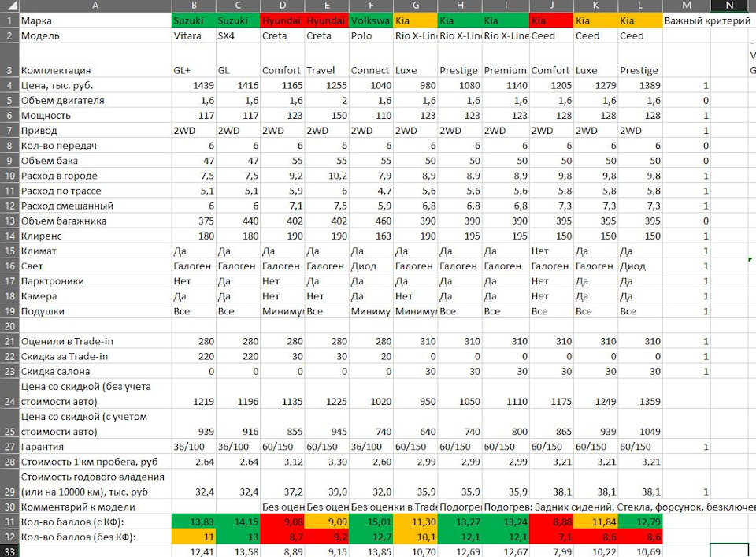Select the 'Premium' trim cell
Image resolution: width=756 pixels, height=557 pixels.
tap(506, 61)
